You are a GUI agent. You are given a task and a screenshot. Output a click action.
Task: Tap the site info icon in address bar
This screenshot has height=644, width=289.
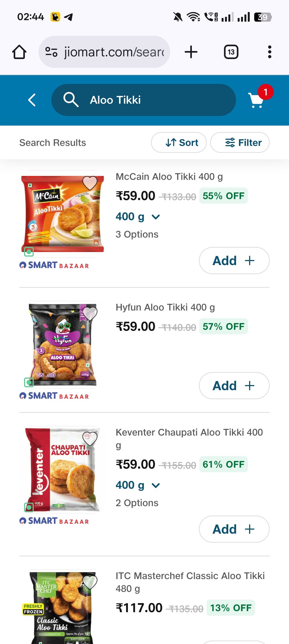coord(51,52)
